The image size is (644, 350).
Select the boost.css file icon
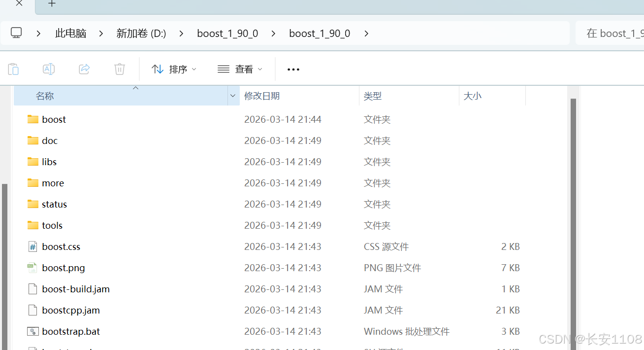[33, 246]
